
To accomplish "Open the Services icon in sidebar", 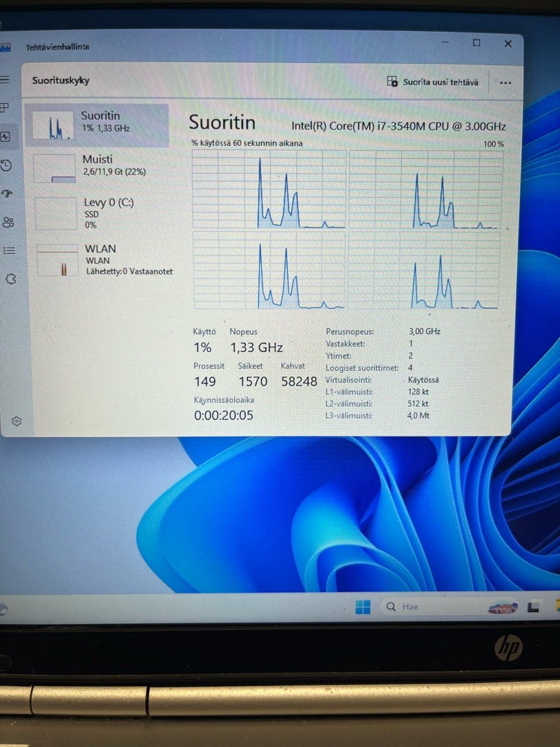I will coord(10,279).
